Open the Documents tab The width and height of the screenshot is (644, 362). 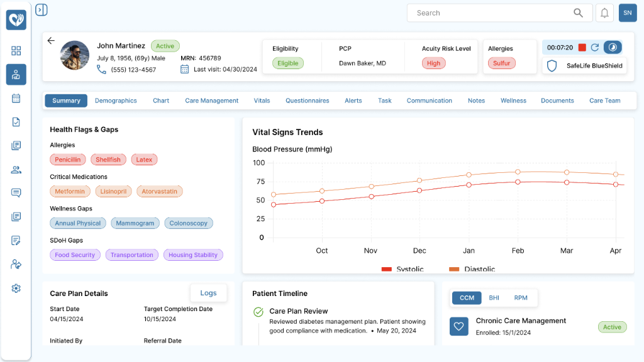(x=557, y=101)
